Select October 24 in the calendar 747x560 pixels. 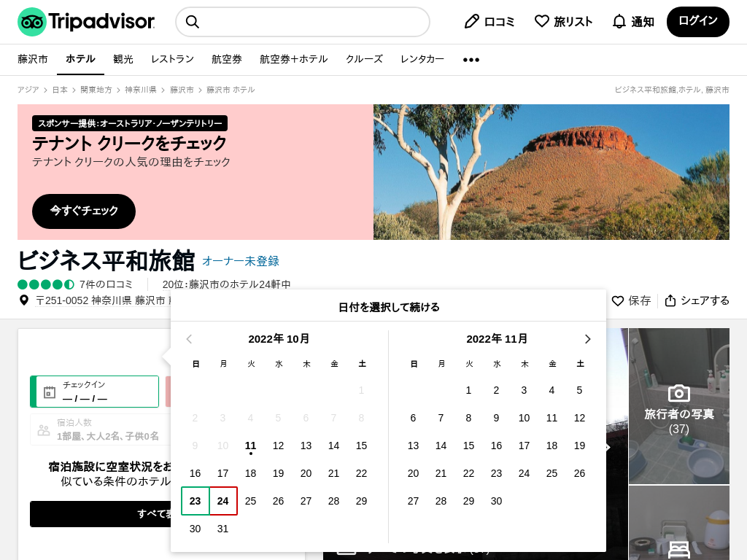[223, 501]
